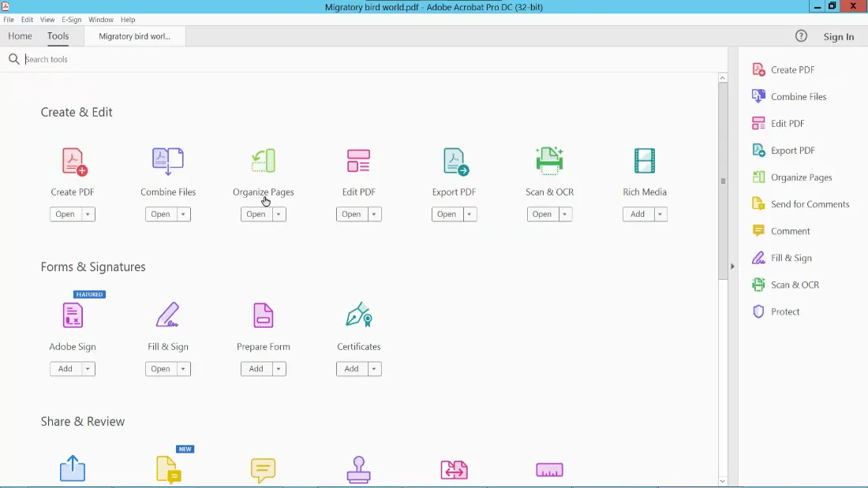Open the Organize Pages tool icon
868x488 pixels.
pos(263,162)
